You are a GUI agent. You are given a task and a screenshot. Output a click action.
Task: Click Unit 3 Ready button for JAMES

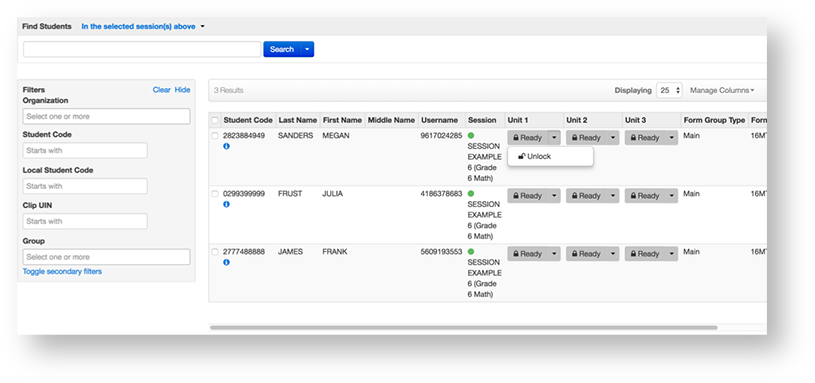(645, 254)
